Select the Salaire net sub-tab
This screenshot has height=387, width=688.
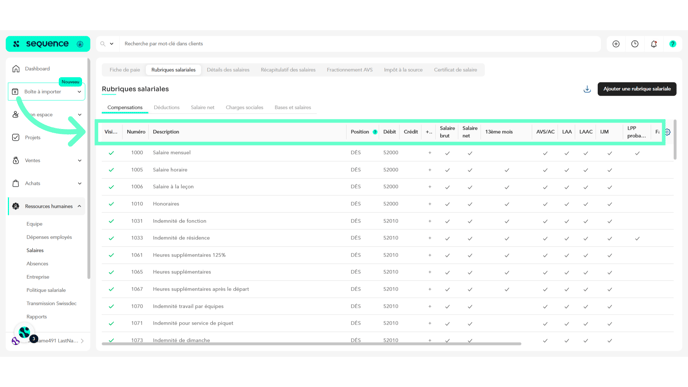[x=203, y=108]
